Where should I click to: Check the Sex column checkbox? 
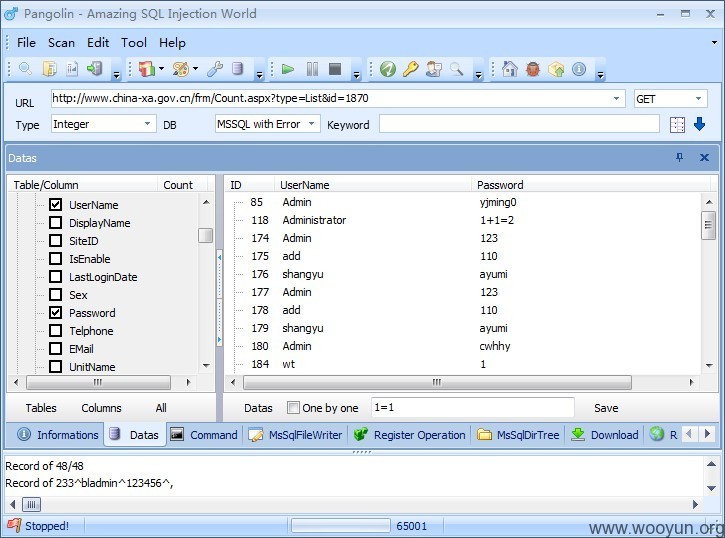pos(55,294)
